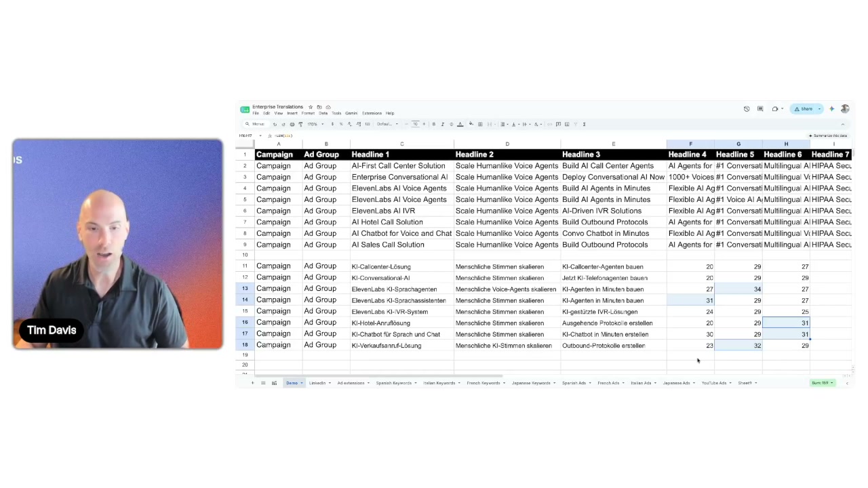This screenshot has height=488, width=868.
Task: Click cell 'AI Sales Call Solution'
Action: pyautogui.click(x=401, y=245)
